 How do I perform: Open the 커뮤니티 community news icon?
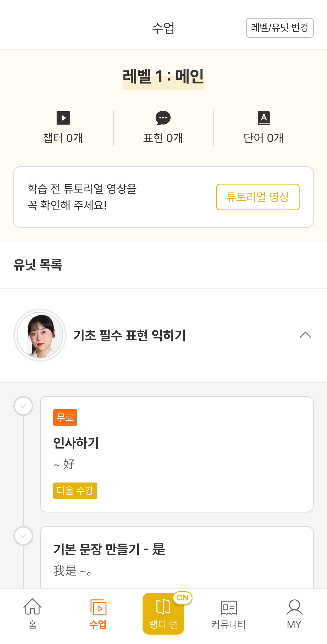[229, 608]
